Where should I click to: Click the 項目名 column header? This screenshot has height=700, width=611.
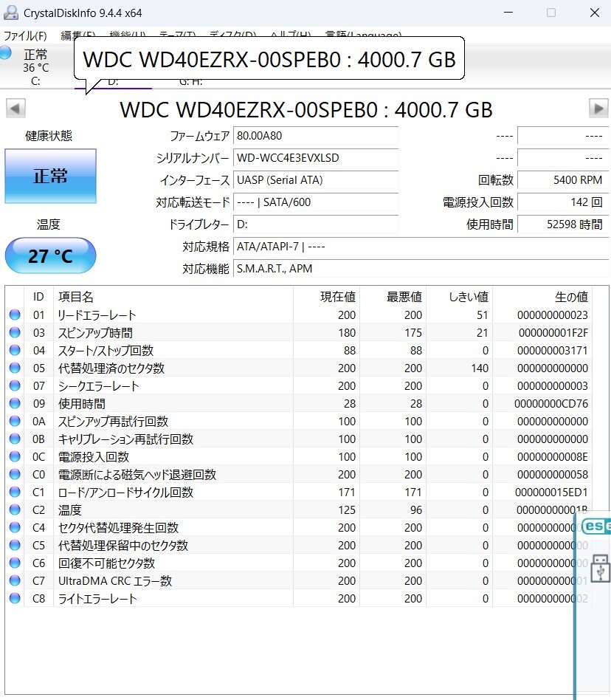(x=173, y=297)
